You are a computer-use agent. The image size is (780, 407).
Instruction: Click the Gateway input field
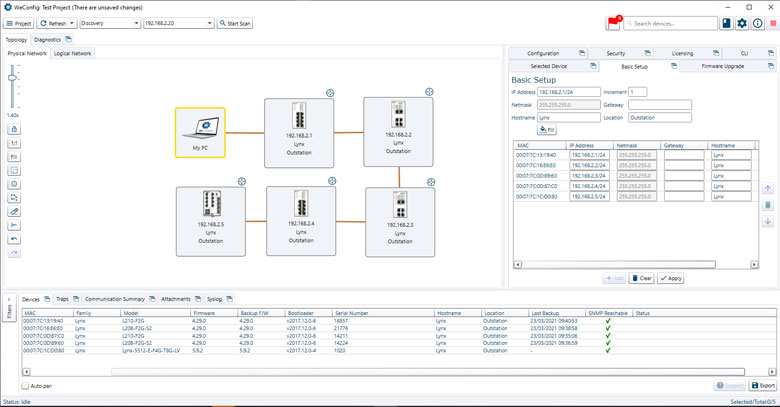click(660, 105)
